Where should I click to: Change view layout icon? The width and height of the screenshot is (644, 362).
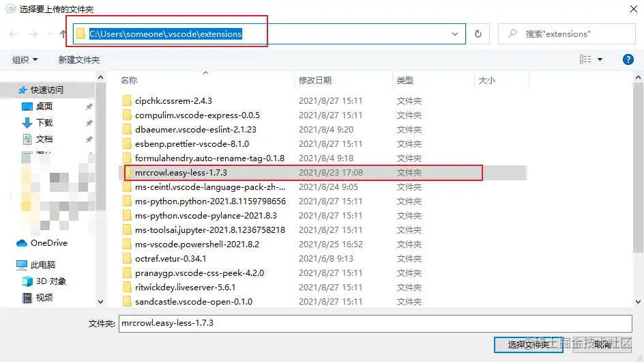[x=585, y=59]
